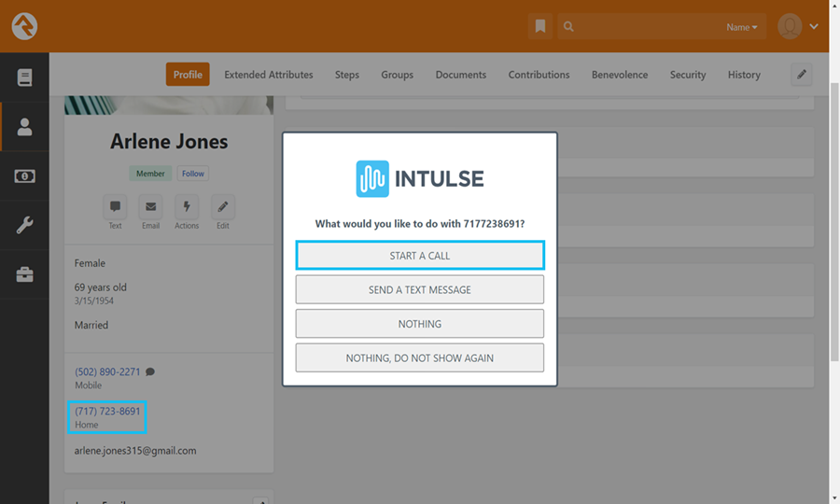Click the birthdate text 3/15/1954
This screenshot has width=840, height=504.
(x=93, y=301)
